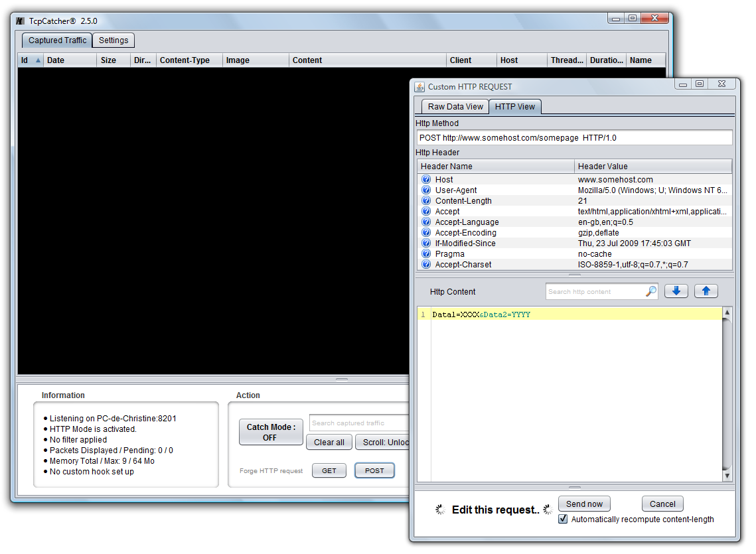Click the Name column header

pos(646,60)
